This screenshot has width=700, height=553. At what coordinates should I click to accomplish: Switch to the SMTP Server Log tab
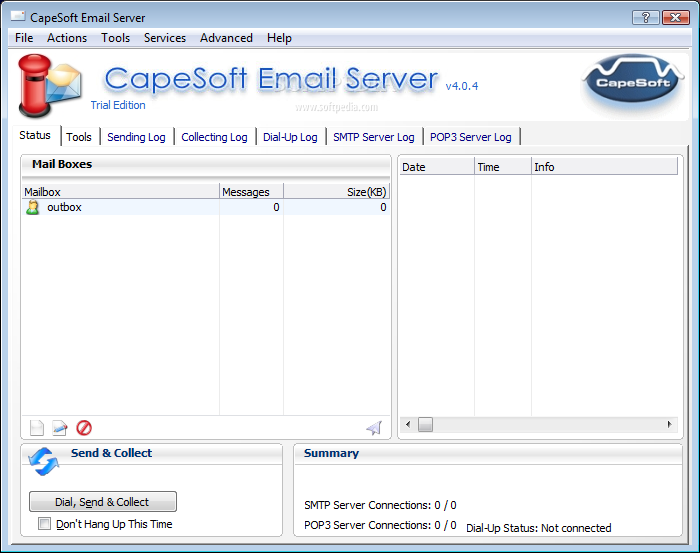(374, 137)
